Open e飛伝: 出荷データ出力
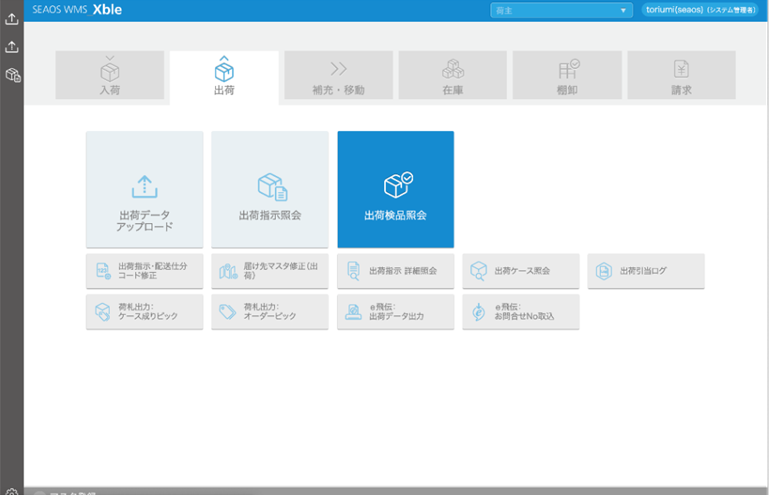 click(x=395, y=312)
